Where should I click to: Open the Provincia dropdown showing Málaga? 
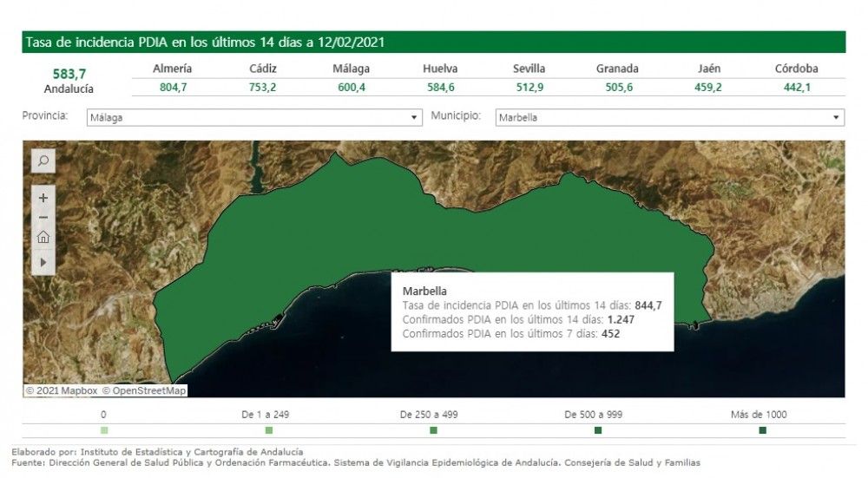point(254,117)
